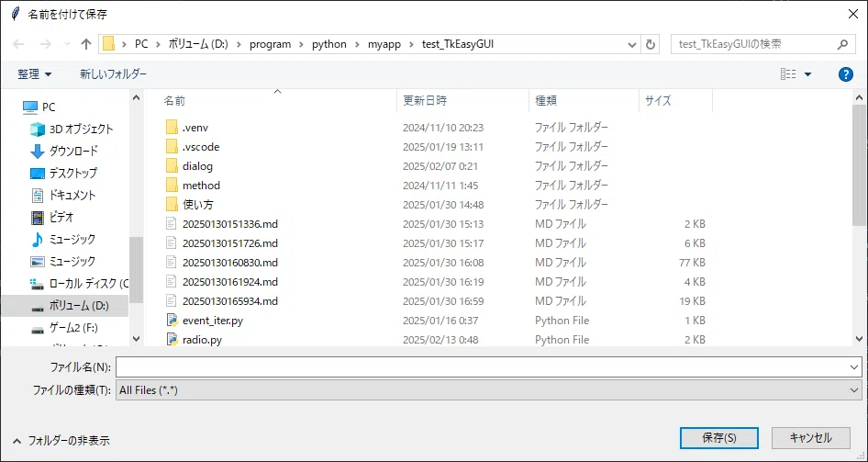Click the search magnifier icon
The width and height of the screenshot is (868, 462).
click(842, 44)
